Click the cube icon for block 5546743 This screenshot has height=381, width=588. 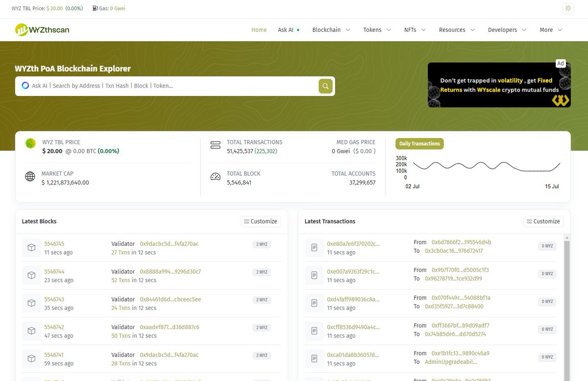click(x=31, y=303)
